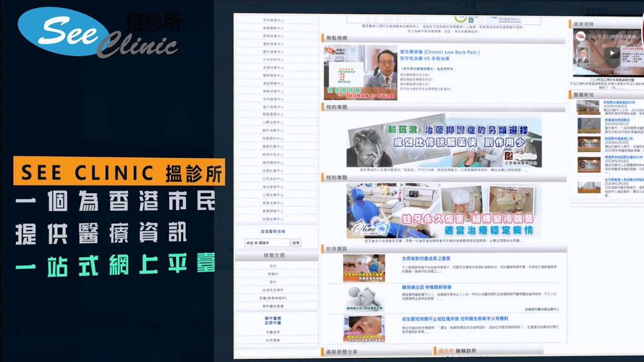Click the 醫護新知 section header

[606, 95]
